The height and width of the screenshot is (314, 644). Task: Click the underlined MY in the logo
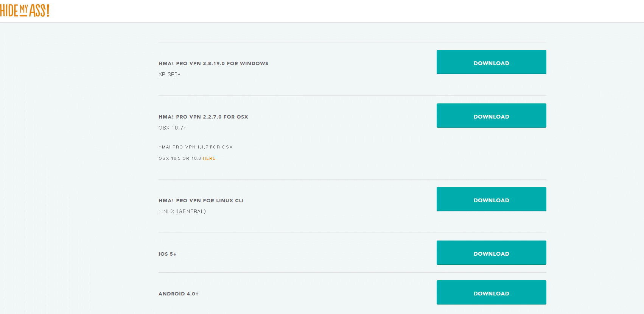point(23,10)
